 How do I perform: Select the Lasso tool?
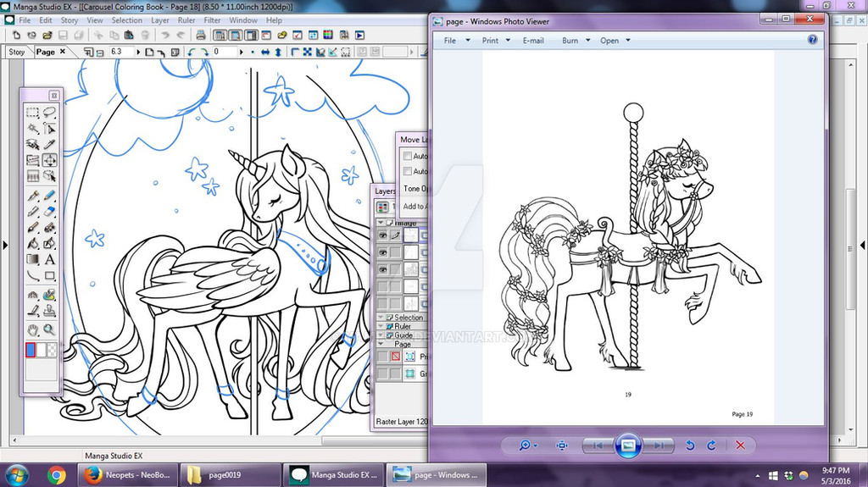[49, 113]
